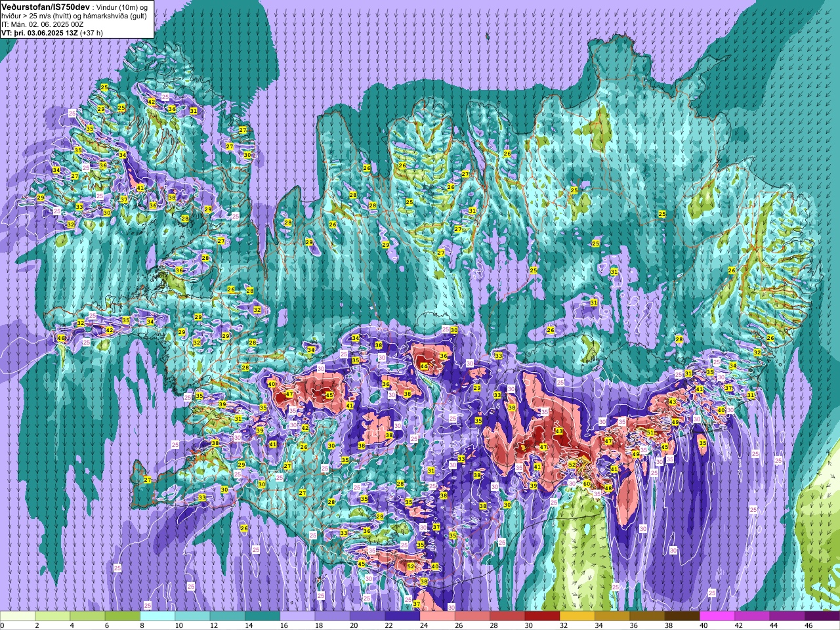Select the yellow gust label 51

pyautogui.click(x=650, y=432)
